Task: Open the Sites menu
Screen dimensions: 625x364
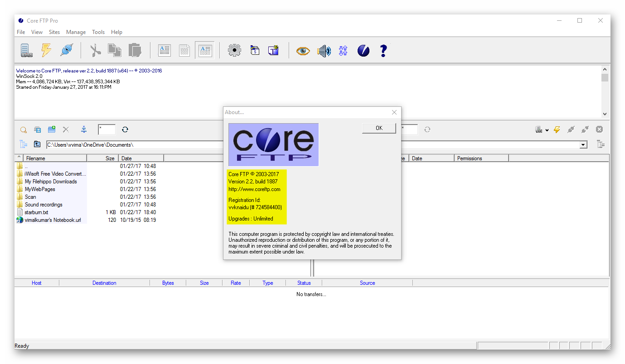Action: pos(54,32)
